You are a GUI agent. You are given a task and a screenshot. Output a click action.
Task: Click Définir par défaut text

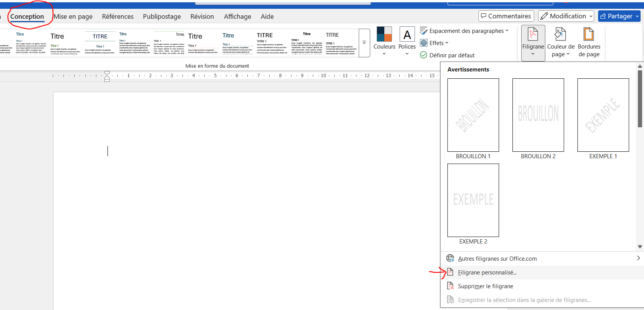[452, 55]
